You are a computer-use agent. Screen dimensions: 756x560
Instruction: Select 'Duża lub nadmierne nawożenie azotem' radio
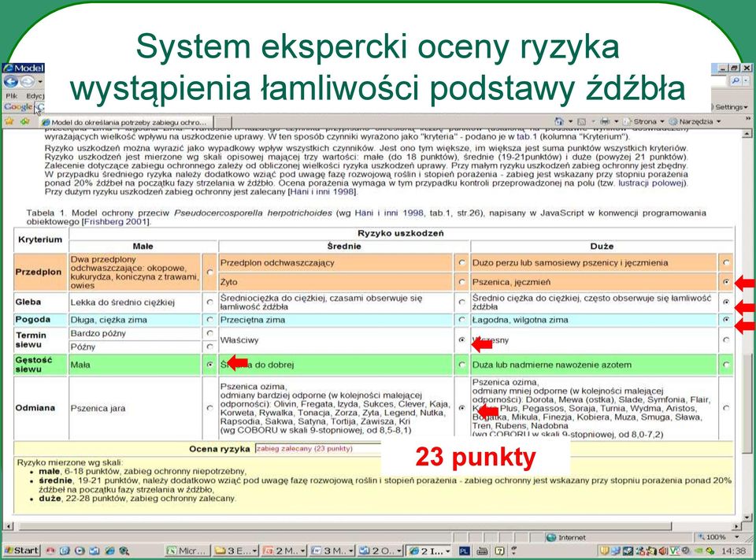click(x=726, y=365)
